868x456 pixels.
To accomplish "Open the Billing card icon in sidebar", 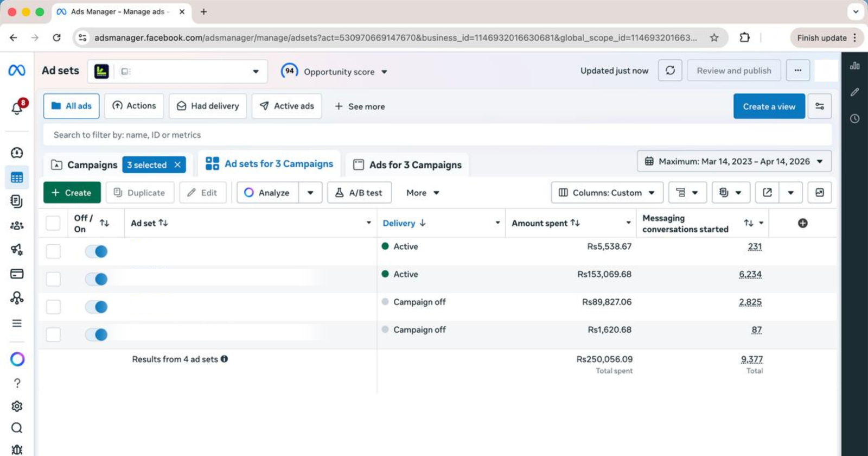I will 17,274.
